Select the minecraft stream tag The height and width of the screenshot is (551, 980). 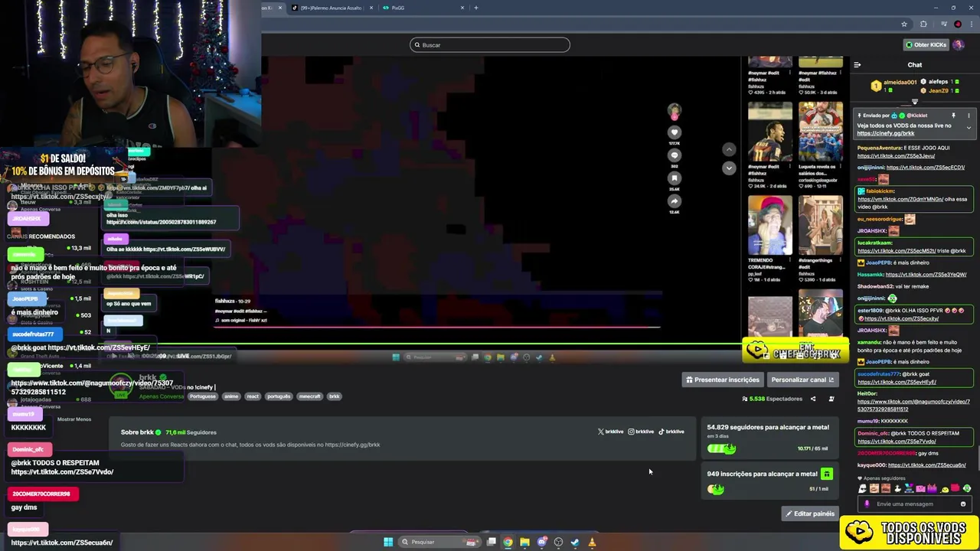click(309, 396)
